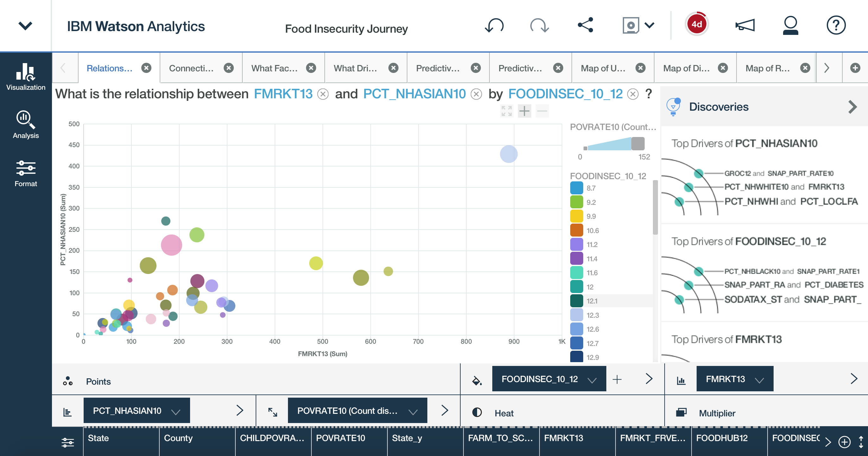The image size is (868, 456).
Task: Switch to the Map of U... tab
Action: click(x=603, y=68)
